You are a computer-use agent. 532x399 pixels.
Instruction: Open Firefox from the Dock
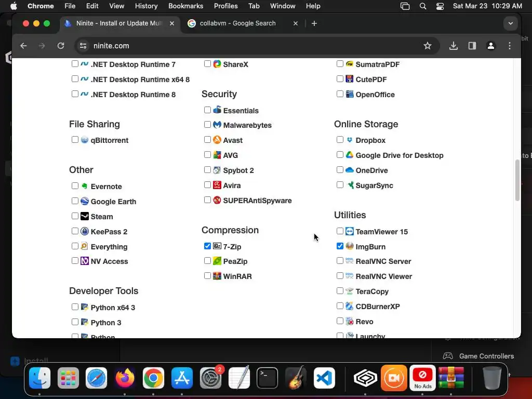[125, 378]
